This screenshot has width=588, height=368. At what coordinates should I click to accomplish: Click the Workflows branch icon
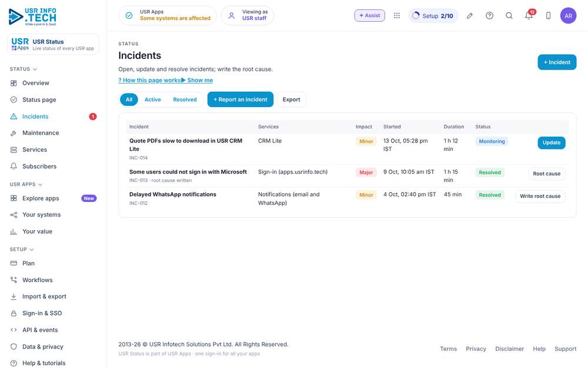[14, 280]
